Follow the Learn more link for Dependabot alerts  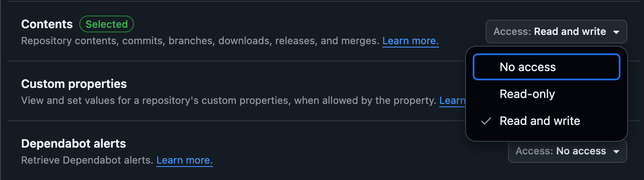coord(184,160)
